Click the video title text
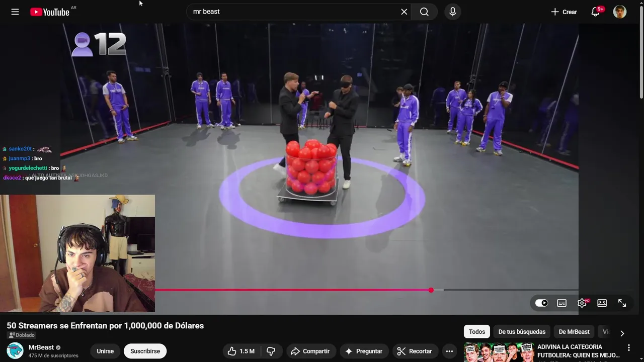This screenshot has height=362, width=644. (x=105, y=326)
